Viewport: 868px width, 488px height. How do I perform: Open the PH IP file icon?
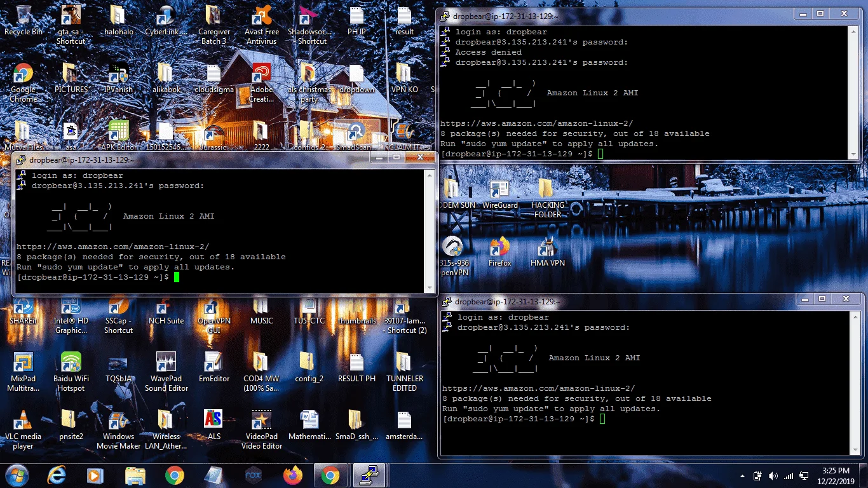(356, 20)
